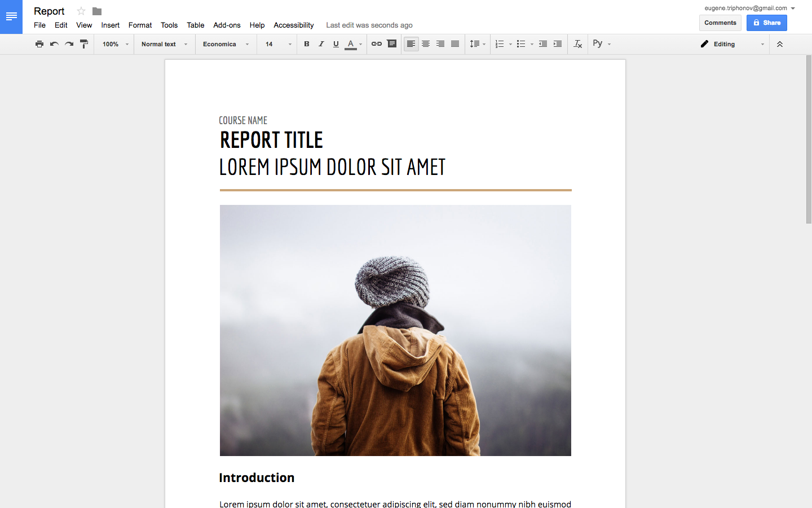This screenshot has height=508, width=812.
Task: Set left text alignment
Action: 411,44
